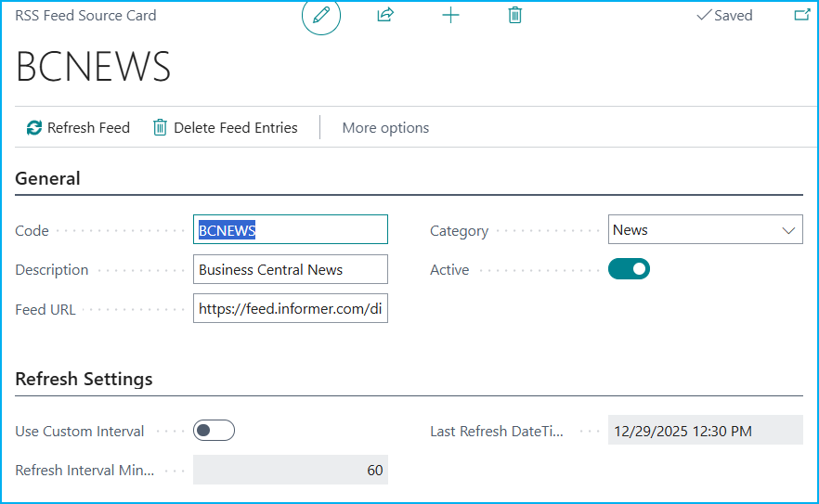Click into the Feed URL field
819x504 pixels.
pyautogui.click(x=290, y=308)
